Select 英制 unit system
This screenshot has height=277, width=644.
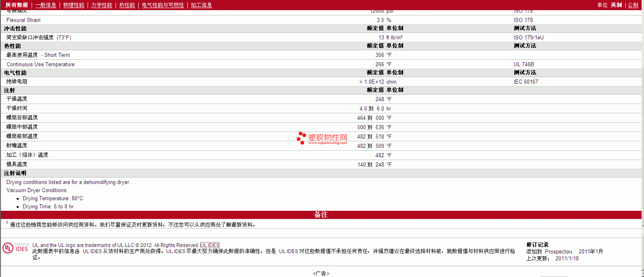pos(616,5)
